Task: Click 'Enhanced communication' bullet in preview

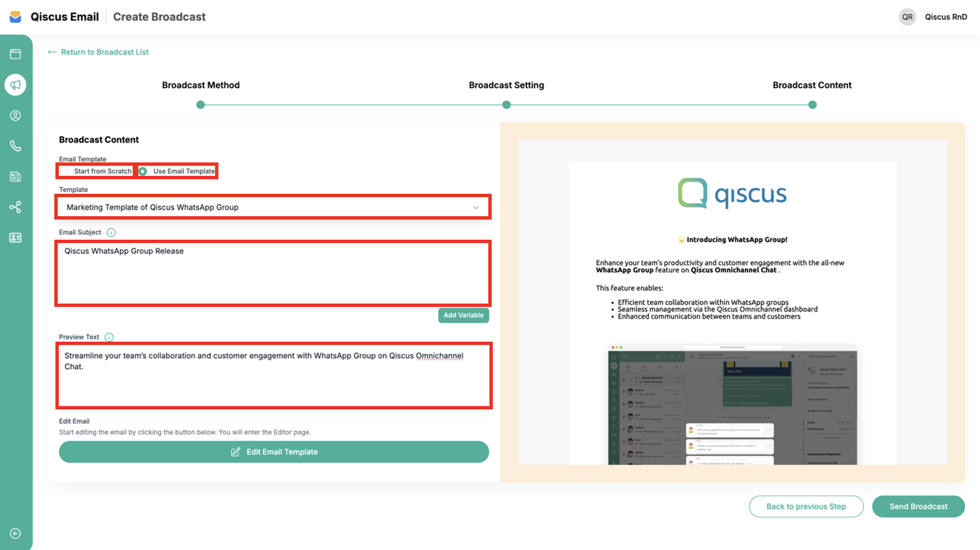Action: tap(709, 316)
